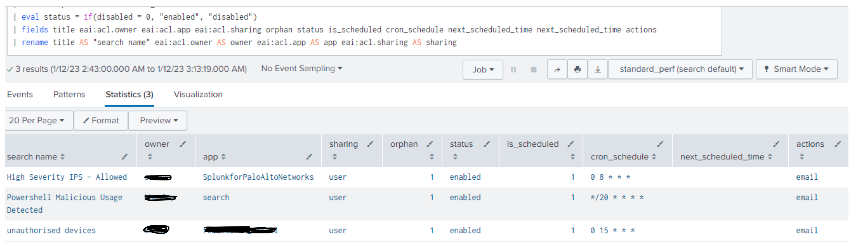The width and height of the screenshot is (868, 250).
Task: Switch to the Visualization tab
Action: coord(198,95)
